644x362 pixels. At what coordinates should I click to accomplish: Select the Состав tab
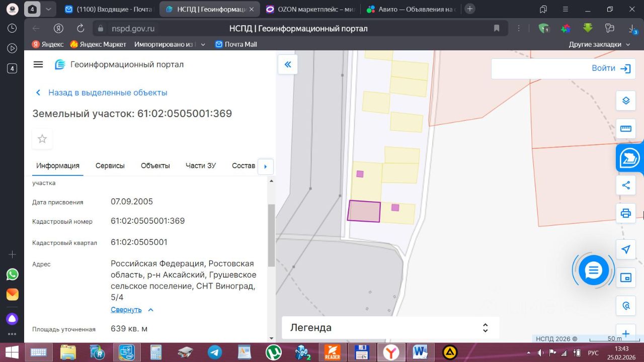pyautogui.click(x=244, y=166)
